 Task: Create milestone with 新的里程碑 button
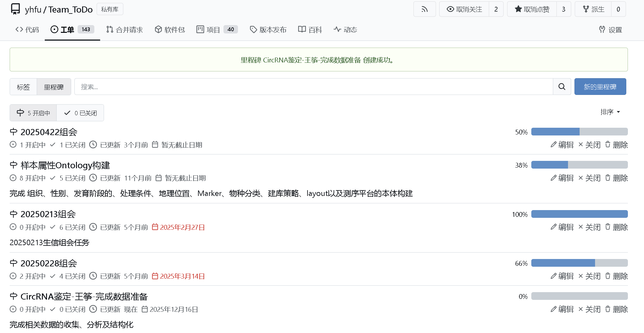[x=600, y=87]
